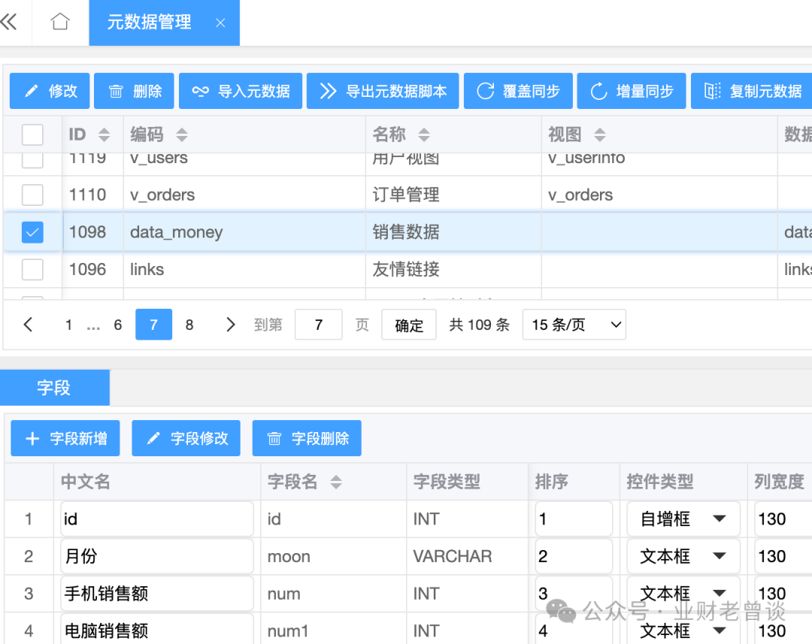Click the home icon tab
812x644 pixels.
pos(60,23)
